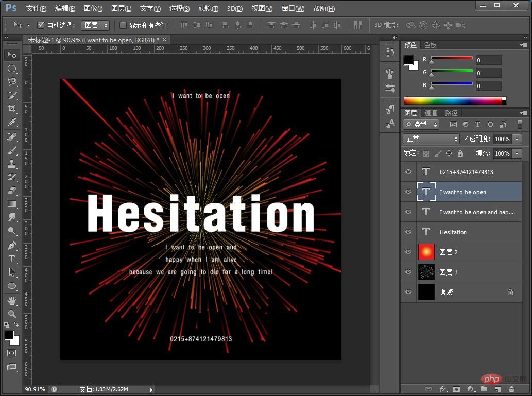Screen dimensions: 532x396
Task: Click the zoom level 90.91% field
Action: (x=35, y=389)
